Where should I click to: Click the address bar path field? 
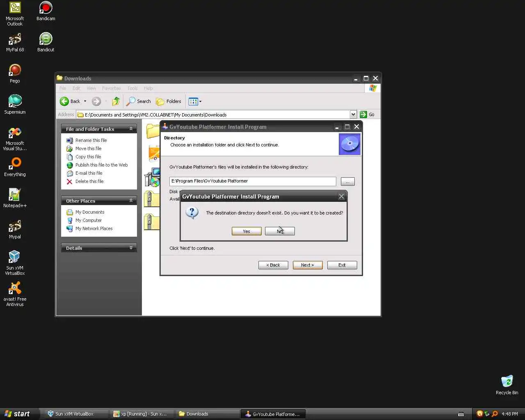point(213,114)
